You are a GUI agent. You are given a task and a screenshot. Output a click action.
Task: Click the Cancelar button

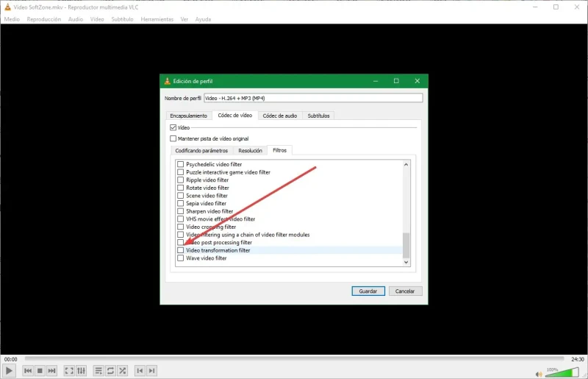405,291
